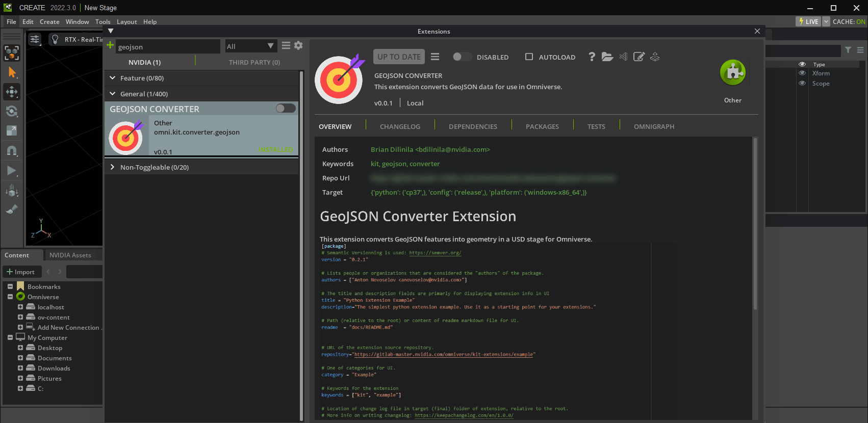This screenshot has height=423, width=868.
Task: Toggle the Snap magnet tool
Action: (12, 151)
